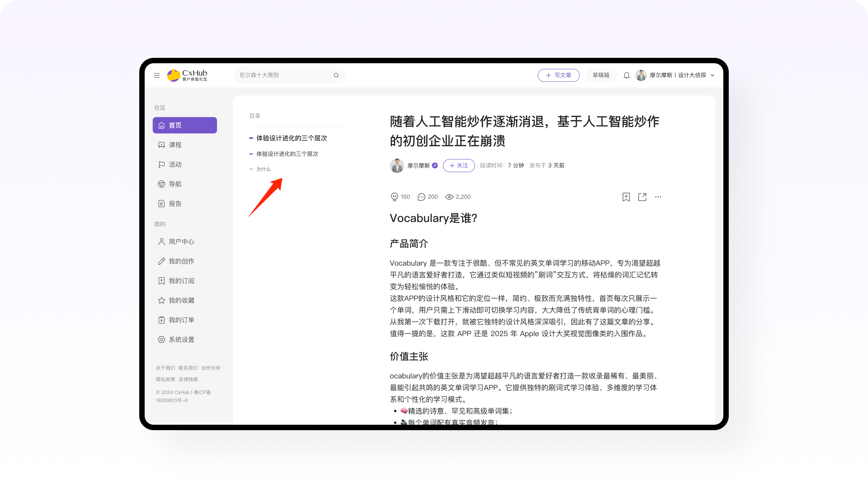The image size is (868, 488).
Task: Click the 价值主张 heading
Action: [409, 356]
